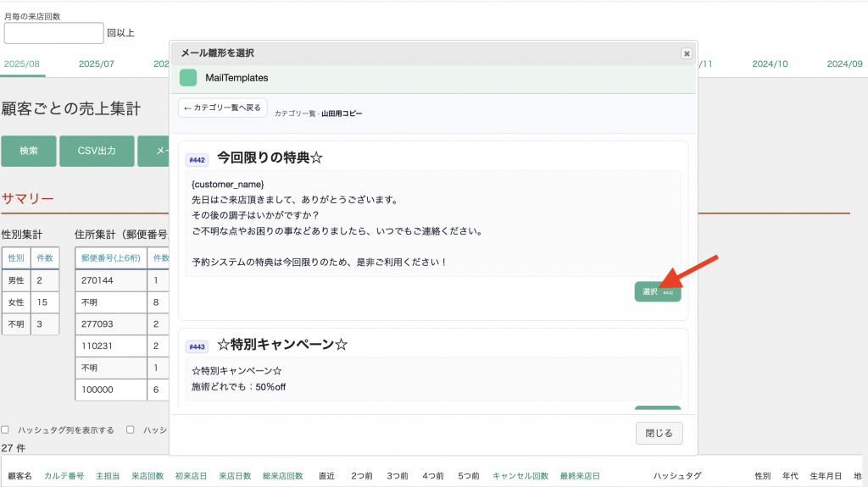Click the 月毎の来店回数 input field
868x487 pixels.
point(53,33)
